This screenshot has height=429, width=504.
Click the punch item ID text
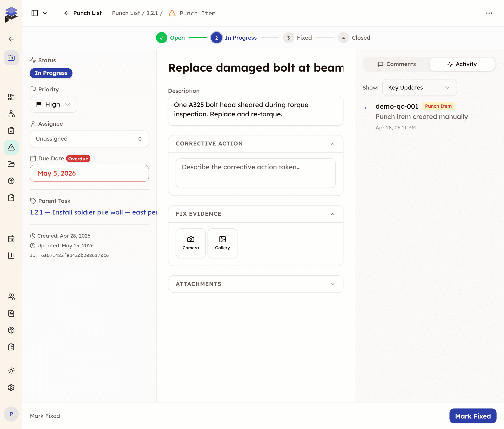pyautogui.click(x=69, y=255)
